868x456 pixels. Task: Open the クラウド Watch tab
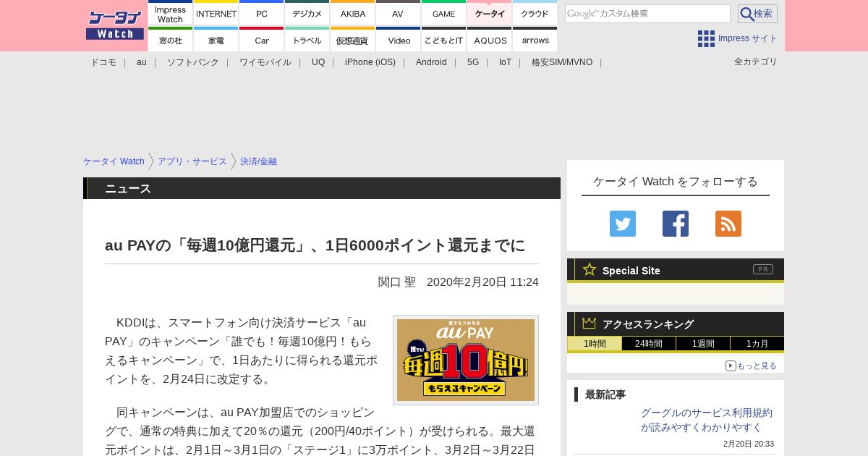tap(535, 13)
